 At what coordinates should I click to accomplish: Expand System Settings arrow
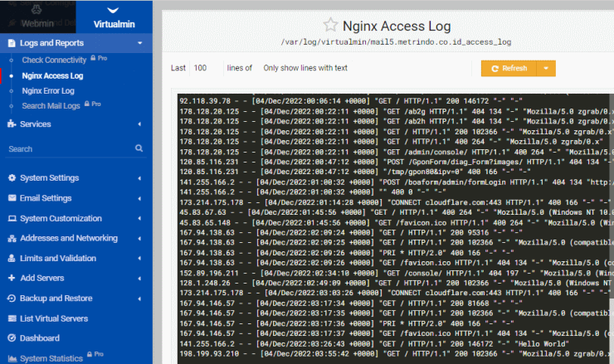click(139, 178)
